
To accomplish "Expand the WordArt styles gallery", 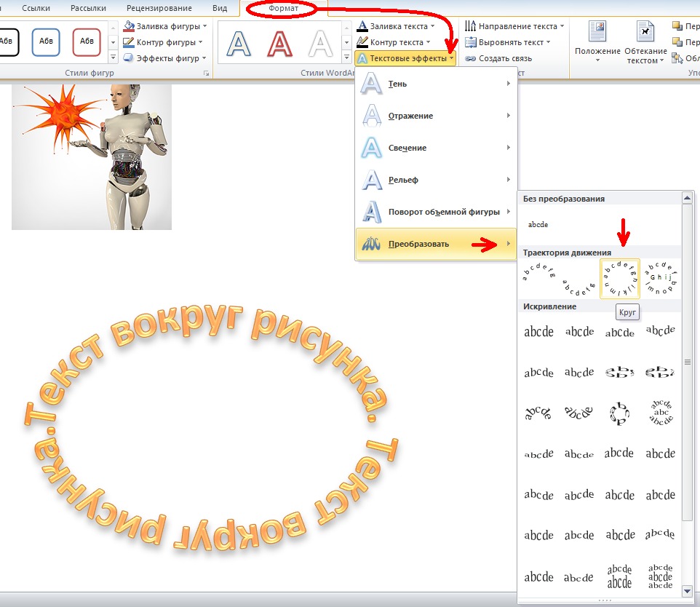I will click(346, 57).
